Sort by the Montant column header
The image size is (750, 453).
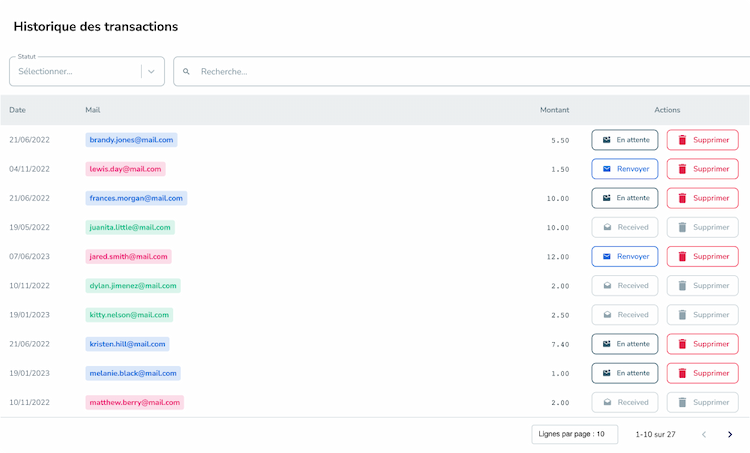coord(554,110)
